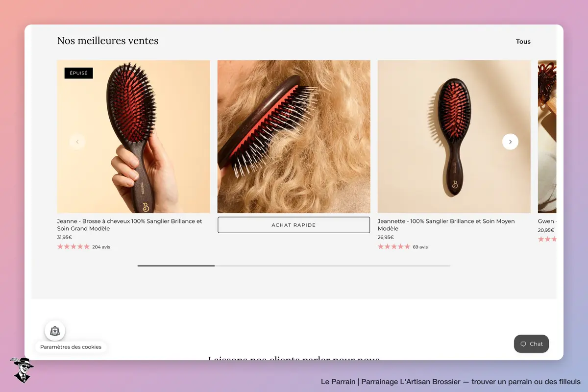View all best sellers via Tous
Screen dimensions: 588x392
[x=523, y=42]
